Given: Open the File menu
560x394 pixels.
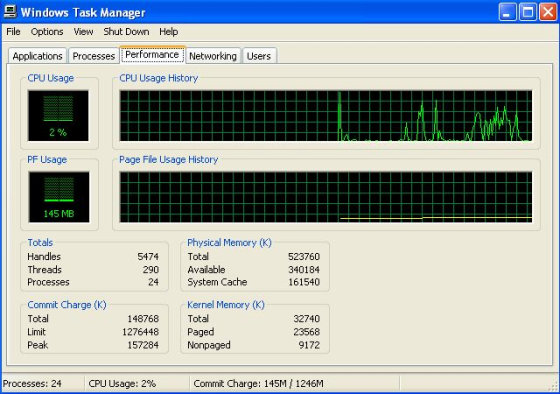Looking at the screenshot, I should [x=13, y=32].
